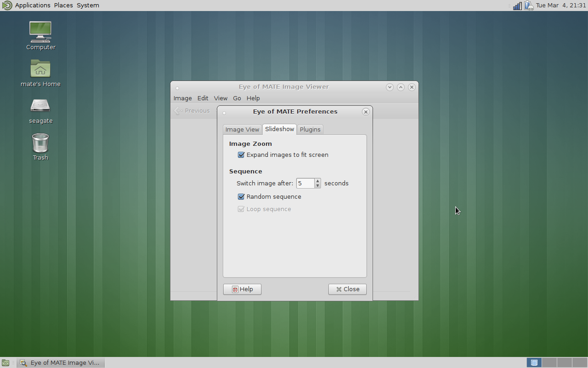Decrease switch image seconds with down arrow
The image size is (588, 368).
pyautogui.click(x=317, y=186)
